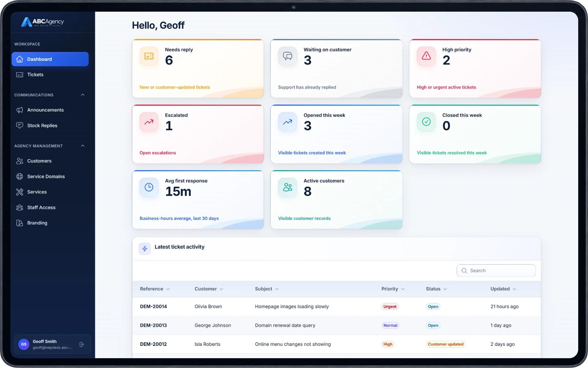Image resolution: width=588 pixels, height=368 pixels.
Task: Click the Avg first response clock icon
Action: (149, 187)
